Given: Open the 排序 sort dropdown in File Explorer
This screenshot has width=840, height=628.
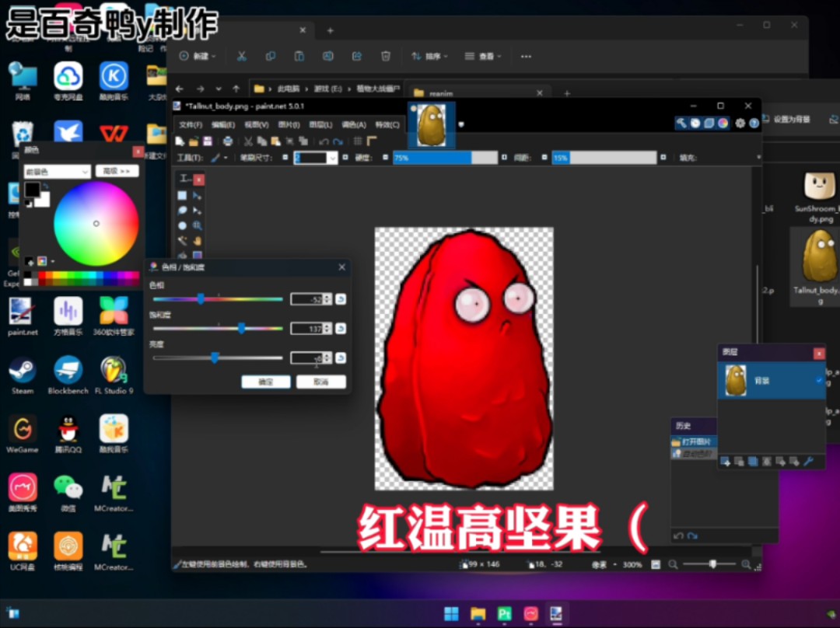Looking at the screenshot, I should (429, 56).
